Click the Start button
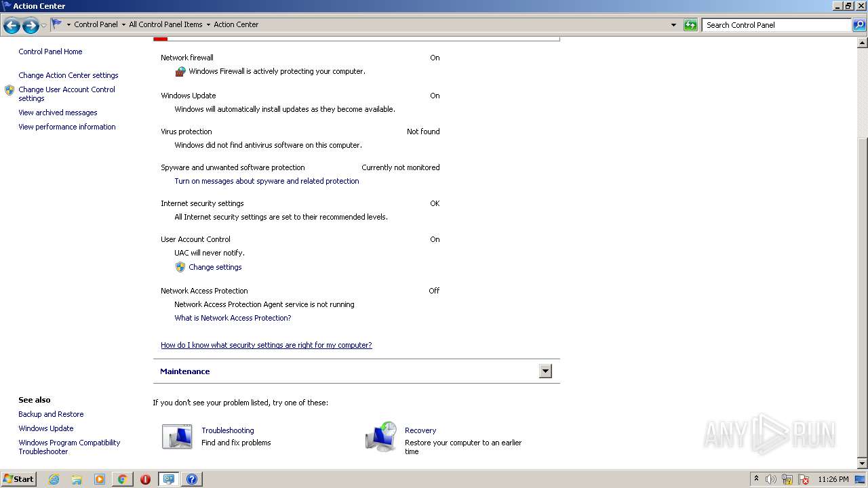The height and width of the screenshot is (488, 868). click(18, 479)
